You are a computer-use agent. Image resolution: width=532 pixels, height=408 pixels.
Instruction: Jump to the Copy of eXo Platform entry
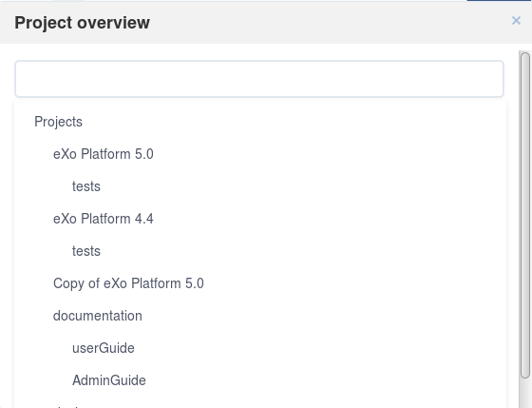(128, 283)
